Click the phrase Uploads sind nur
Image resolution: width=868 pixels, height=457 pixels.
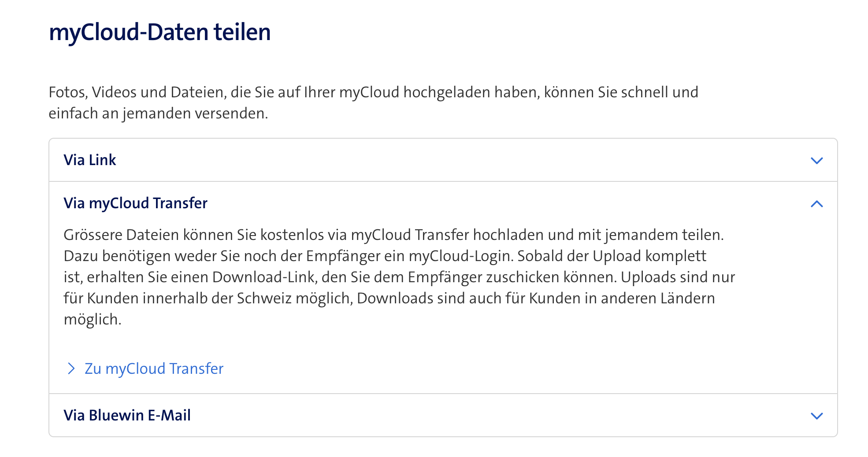(678, 277)
